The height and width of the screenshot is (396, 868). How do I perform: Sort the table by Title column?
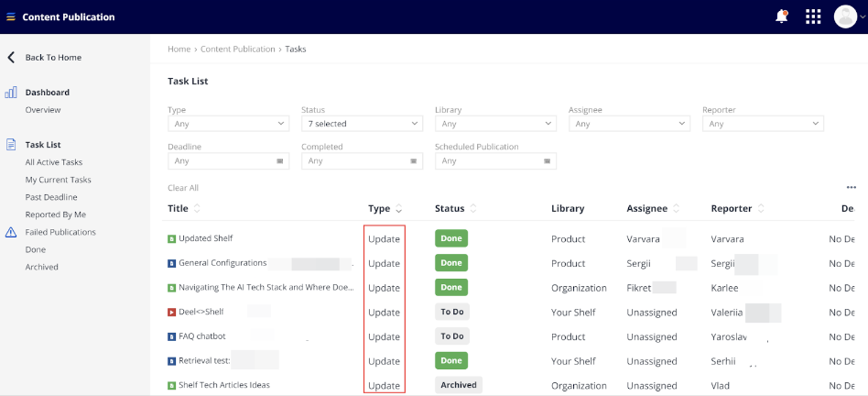[x=197, y=209]
